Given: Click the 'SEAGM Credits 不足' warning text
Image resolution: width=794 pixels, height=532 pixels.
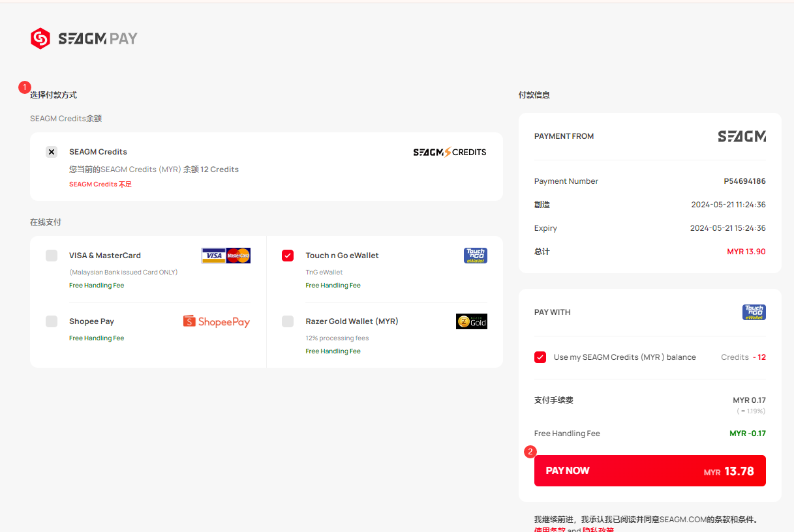Looking at the screenshot, I should 100,185.
